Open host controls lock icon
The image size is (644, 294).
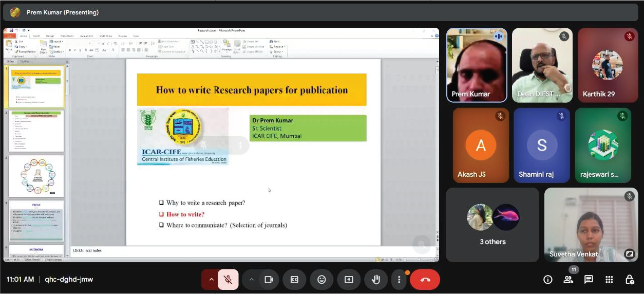click(629, 280)
